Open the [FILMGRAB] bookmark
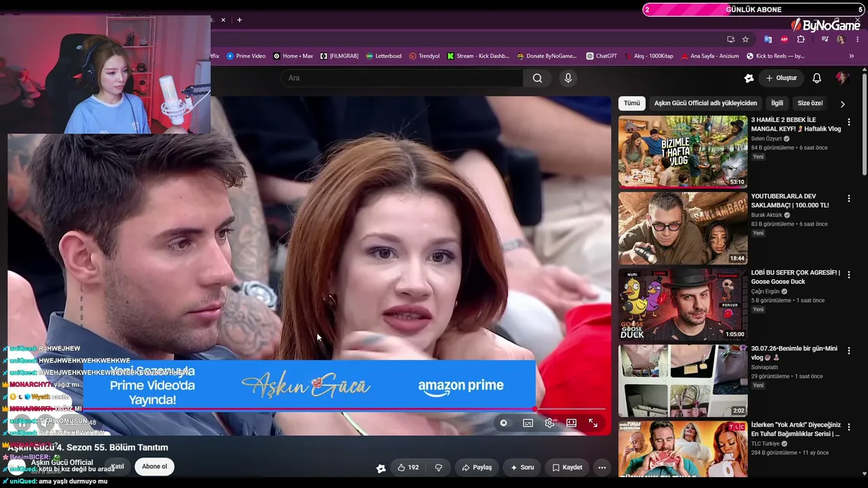868x488 pixels. pos(339,56)
